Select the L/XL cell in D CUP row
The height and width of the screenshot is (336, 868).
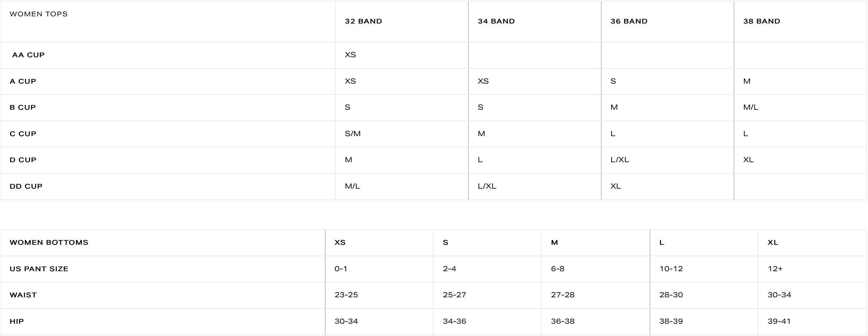620,160
